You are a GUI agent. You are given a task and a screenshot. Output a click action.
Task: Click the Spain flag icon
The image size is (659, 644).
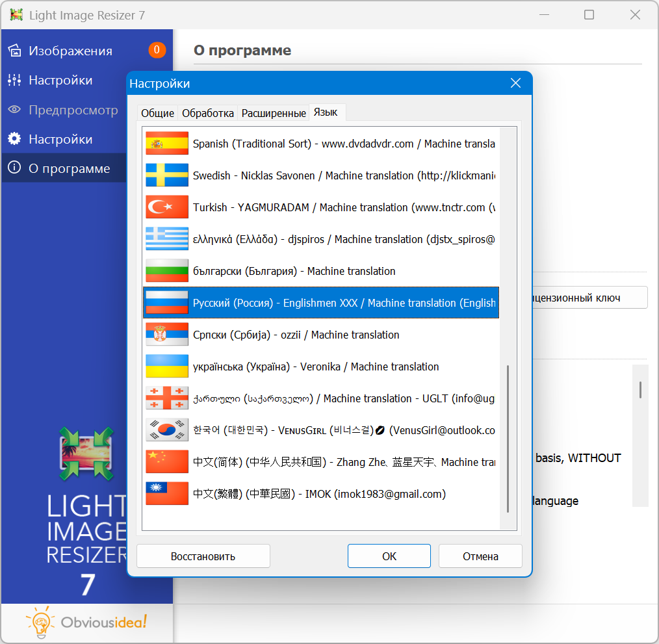point(167,144)
